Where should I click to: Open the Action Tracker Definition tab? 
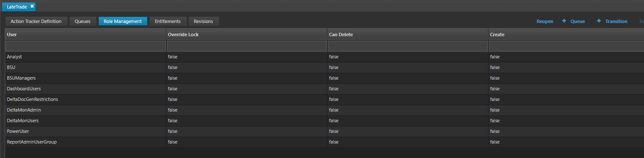pos(36,21)
